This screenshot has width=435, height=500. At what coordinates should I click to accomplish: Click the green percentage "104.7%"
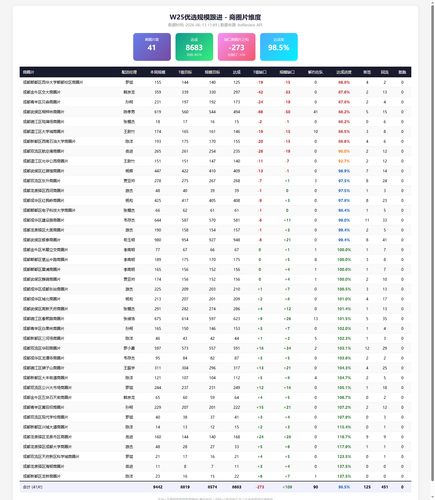(x=344, y=378)
